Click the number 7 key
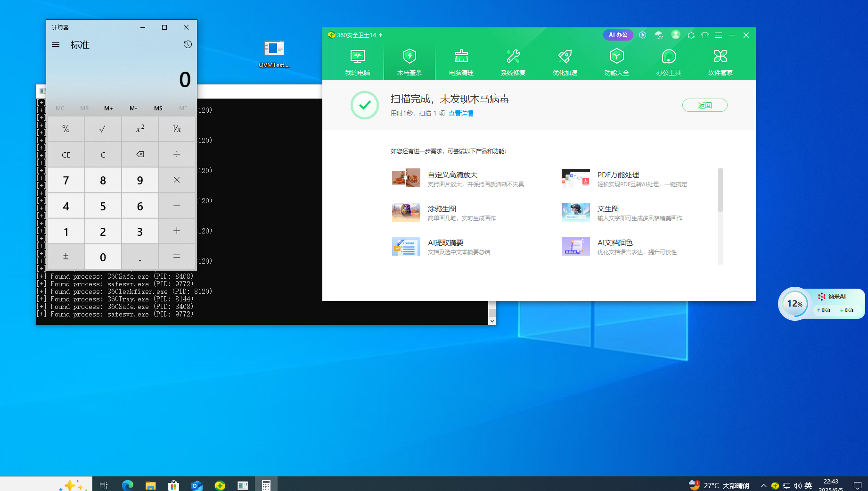 [x=66, y=180]
